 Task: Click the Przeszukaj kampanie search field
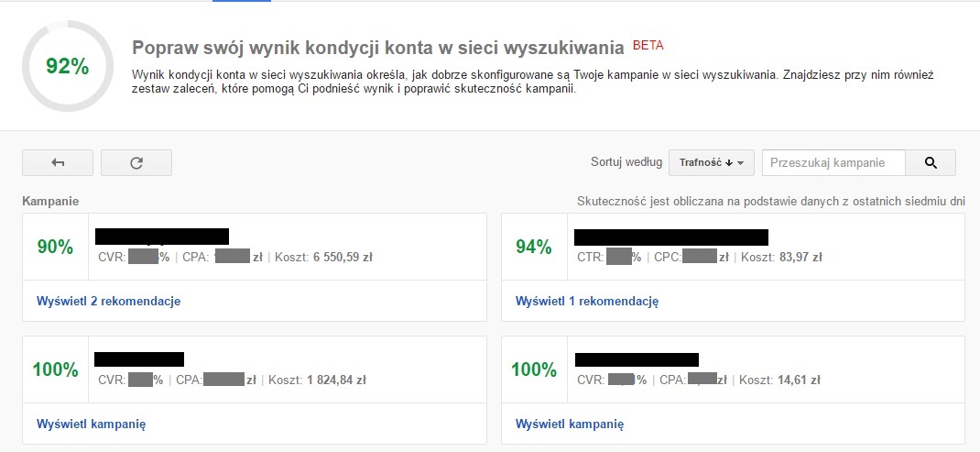click(x=833, y=163)
